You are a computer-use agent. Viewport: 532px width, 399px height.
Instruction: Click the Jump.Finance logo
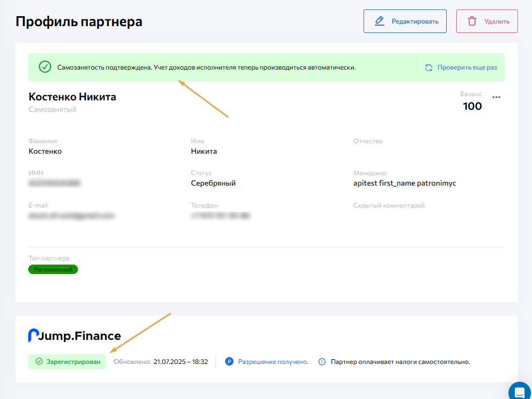[x=74, y=336]
